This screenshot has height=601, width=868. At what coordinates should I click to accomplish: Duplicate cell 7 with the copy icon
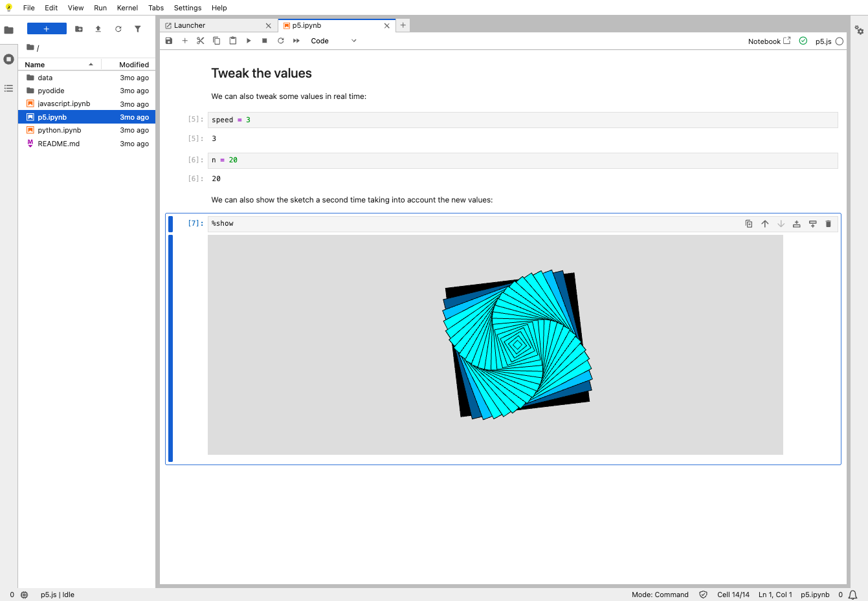pos(749,224)
